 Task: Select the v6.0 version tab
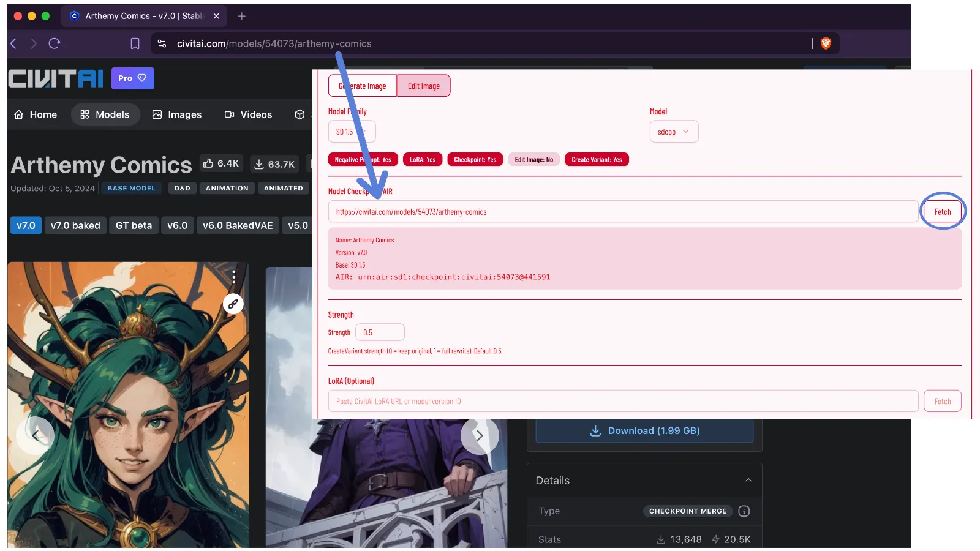pyautogui.click(x=178, y=225)
